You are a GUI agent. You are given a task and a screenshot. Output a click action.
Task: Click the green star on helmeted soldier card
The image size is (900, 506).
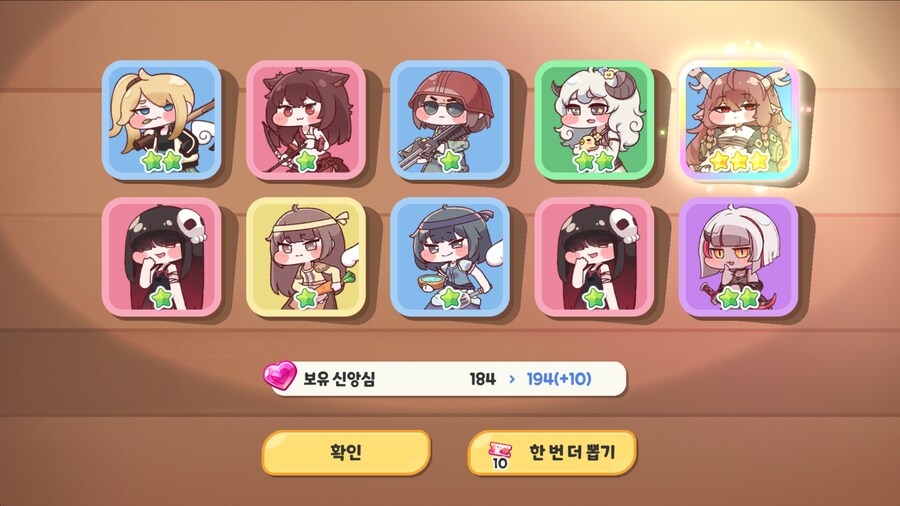click(x=450, y=161)
